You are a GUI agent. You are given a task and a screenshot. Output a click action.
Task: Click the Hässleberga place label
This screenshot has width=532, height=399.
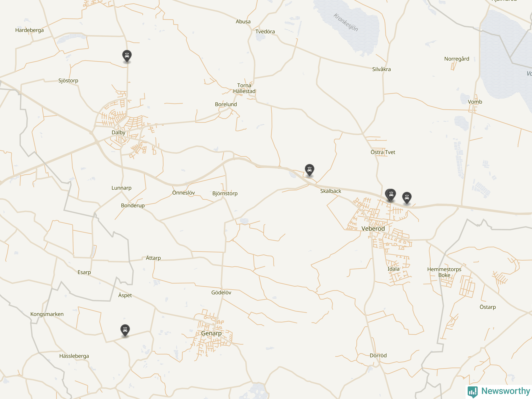tap(74, 356)
